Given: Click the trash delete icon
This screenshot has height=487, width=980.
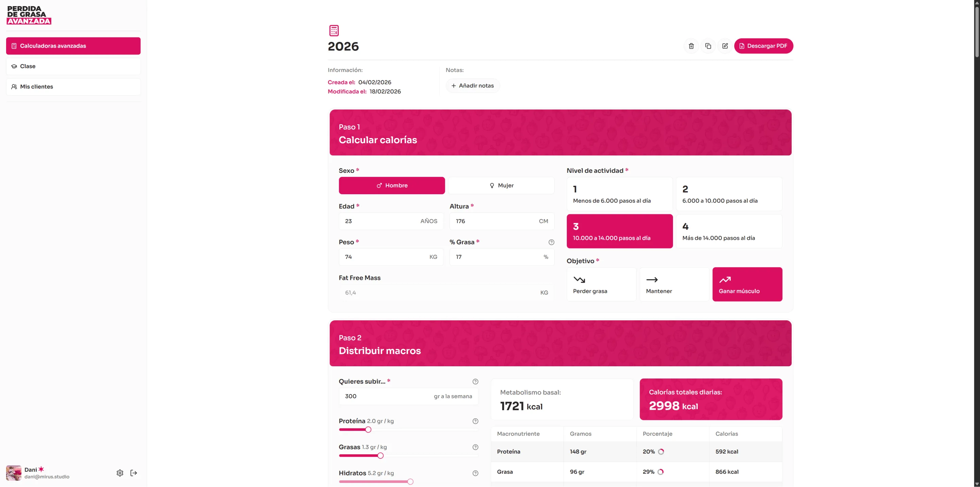Looking at the screenshot, I should pos(691,46).
